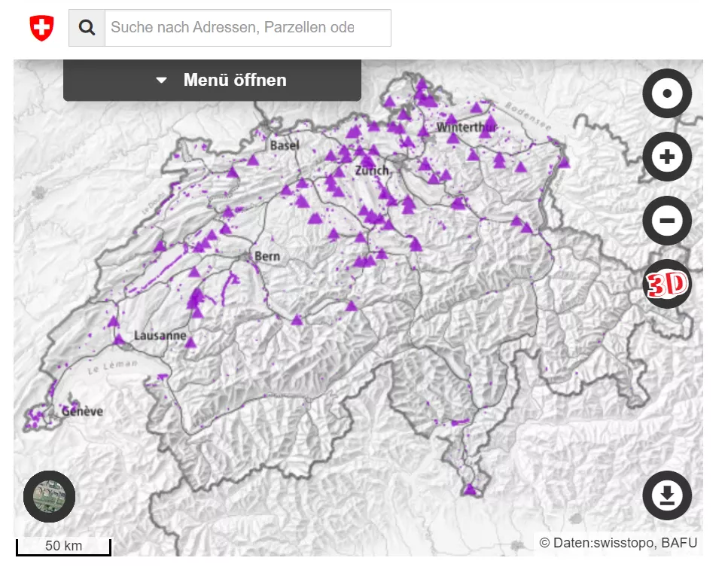
Task: Click the Swiss coat of arms logo
Action: (41, 28)
